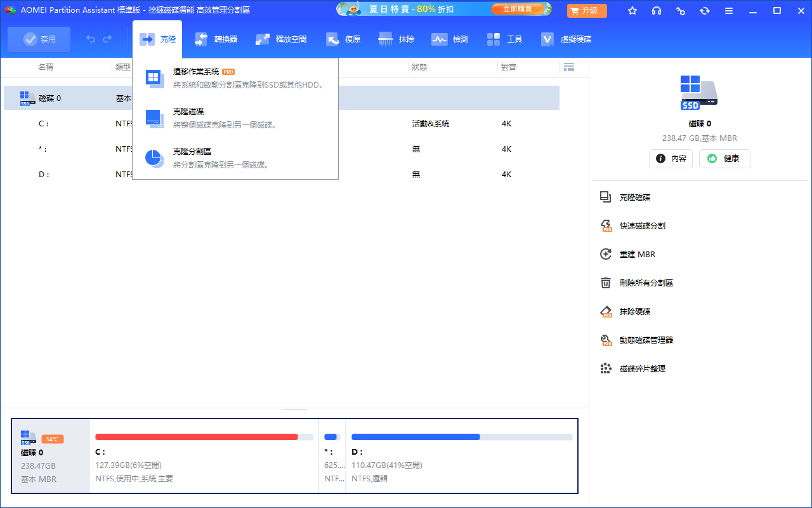Click the 對齊 column header
The image size is (812, 508).
[x=508, y=67]
